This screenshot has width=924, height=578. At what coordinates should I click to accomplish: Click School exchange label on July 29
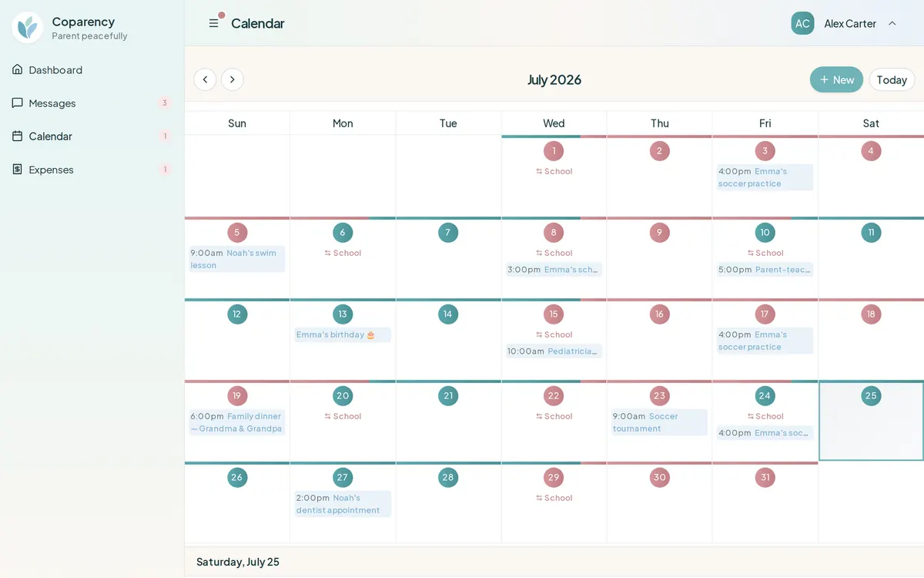pyautogui.click(x=554, y=499)
